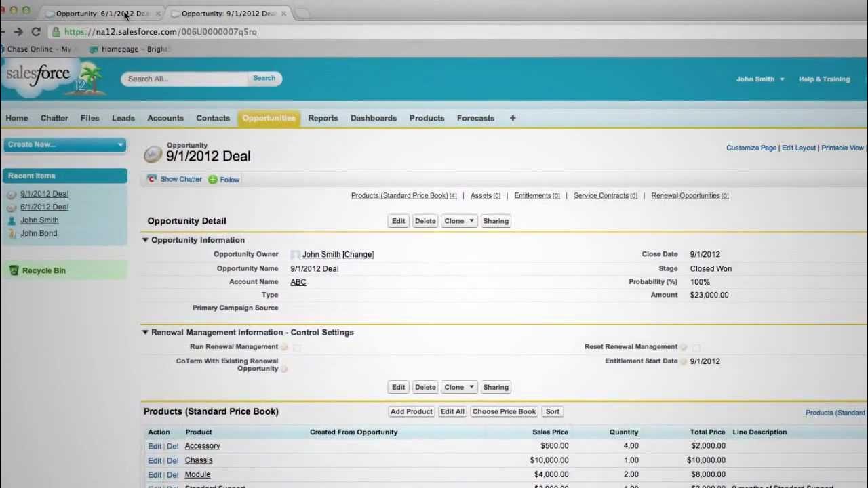
Task: Open the Leads tab
Action: (123, 118)
